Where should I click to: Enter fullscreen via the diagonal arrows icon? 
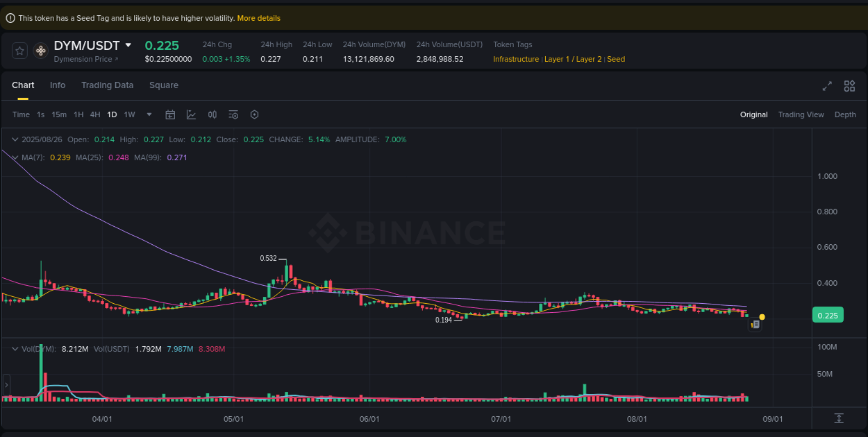click(826, 85)
